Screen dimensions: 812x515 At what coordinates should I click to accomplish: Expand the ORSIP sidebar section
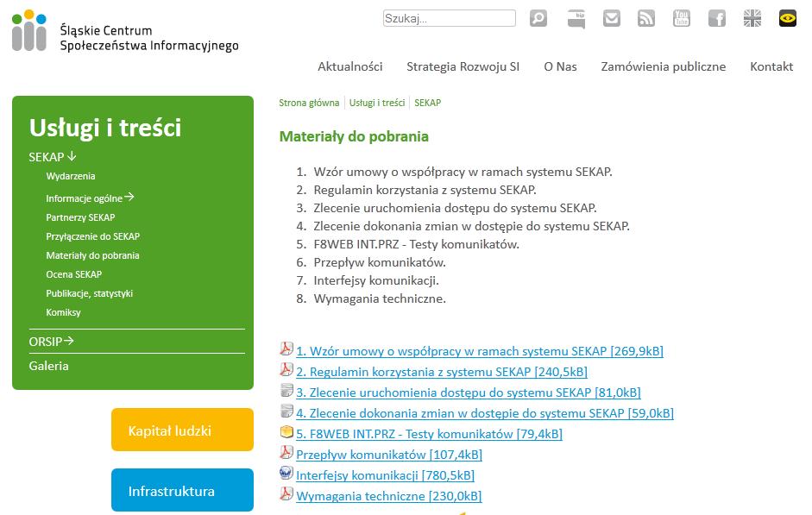[x=51, y=342]
